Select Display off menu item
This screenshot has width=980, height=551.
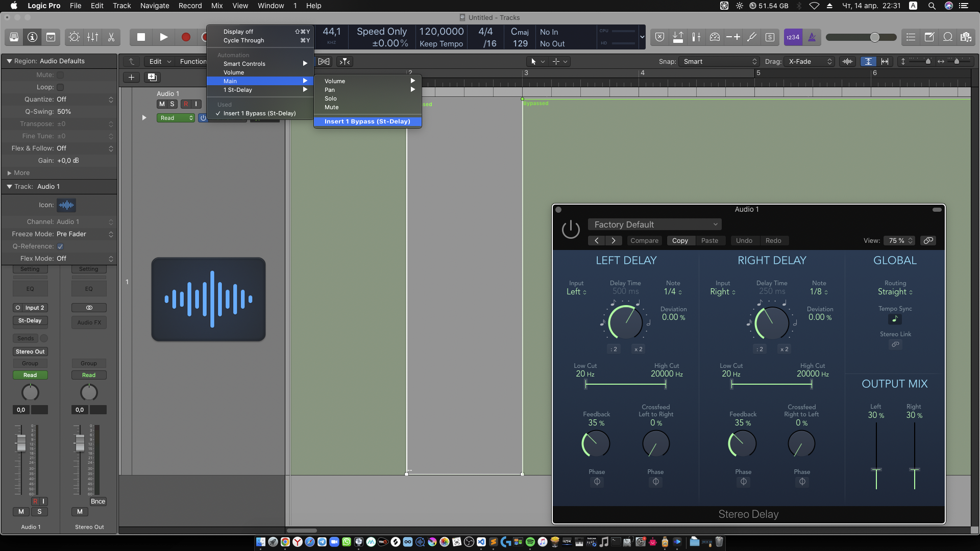click(260, 32)
